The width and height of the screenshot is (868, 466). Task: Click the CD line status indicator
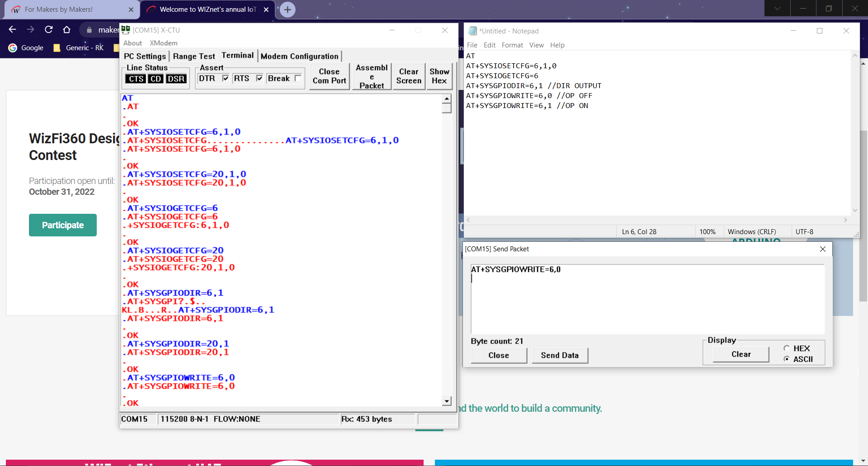click(x=156, y=79)
